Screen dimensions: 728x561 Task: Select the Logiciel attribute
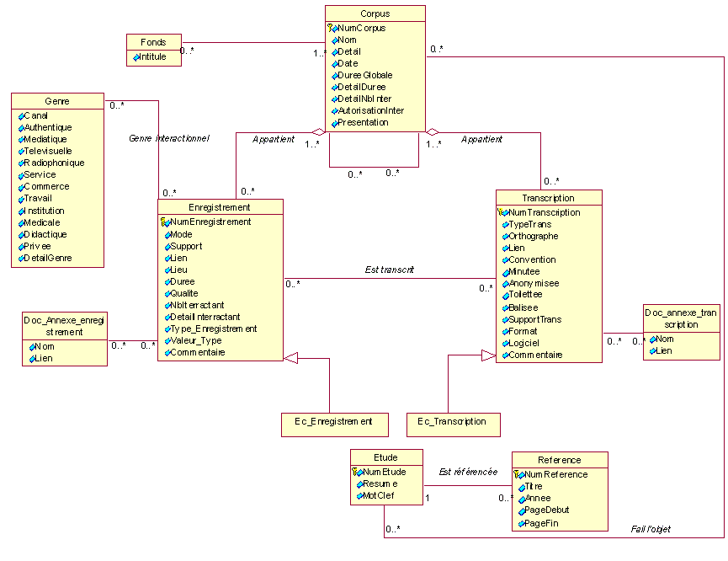click(521, 344)
